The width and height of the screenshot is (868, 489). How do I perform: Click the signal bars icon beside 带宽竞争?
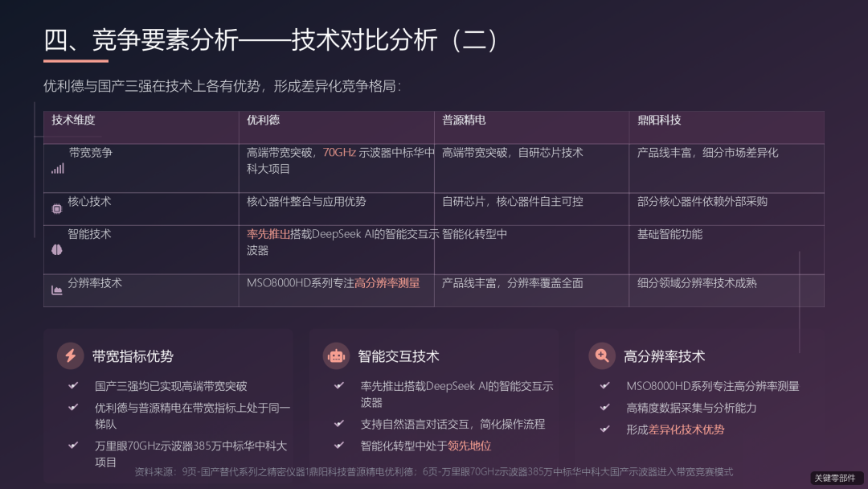pyautogui.click(x=58, y=168)
